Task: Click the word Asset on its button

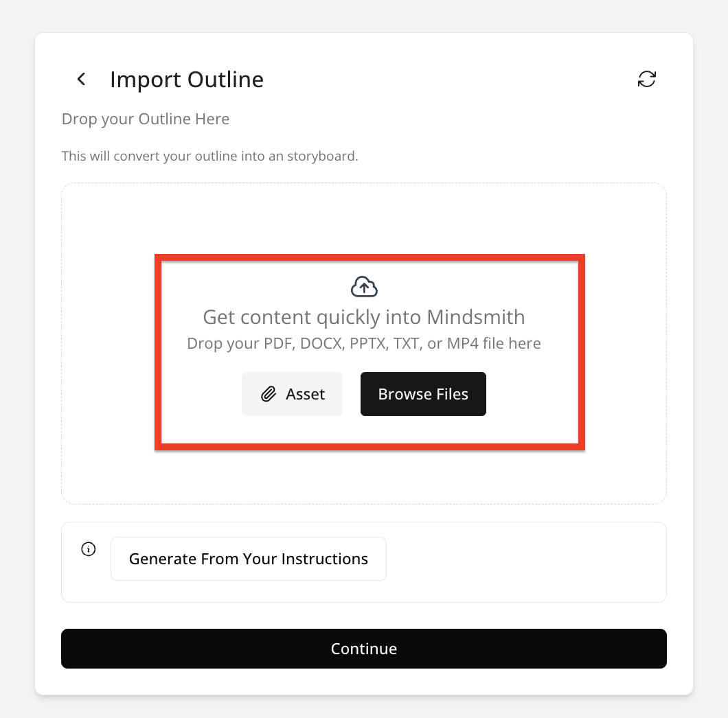Action: coord(306,395)
